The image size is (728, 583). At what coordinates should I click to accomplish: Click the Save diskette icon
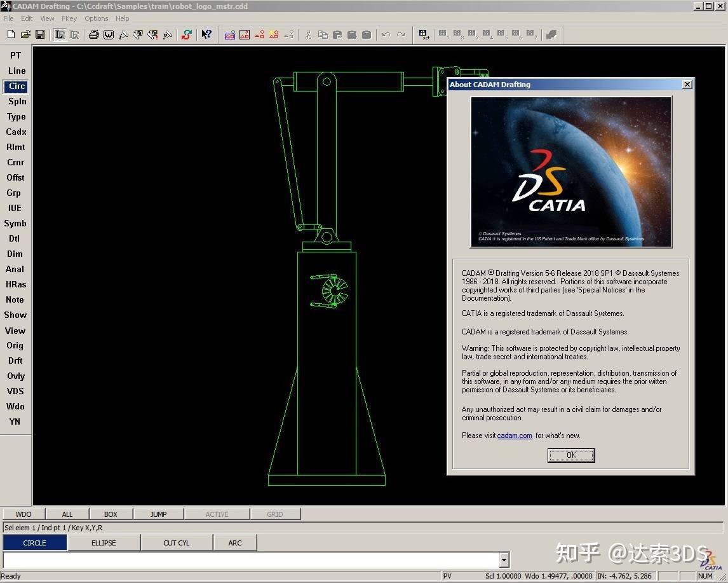pyautogui.click(x=40, y=34)
